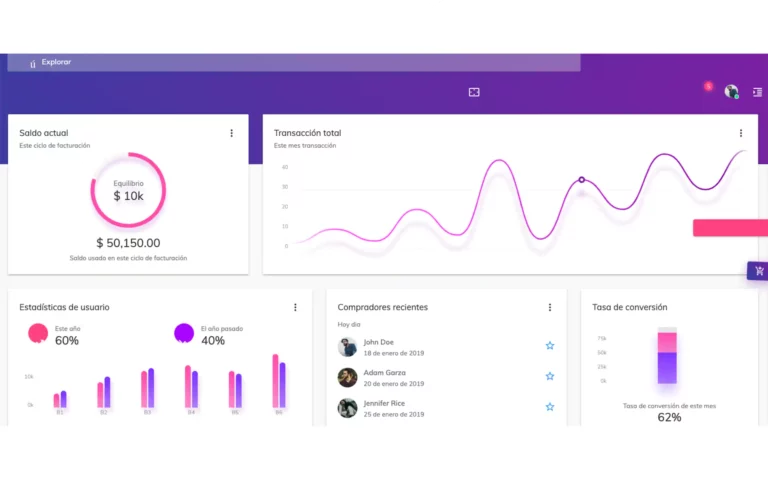768x480 pixels.
Task: Click the Adam Garza buyer name
Action: point(384,372)
